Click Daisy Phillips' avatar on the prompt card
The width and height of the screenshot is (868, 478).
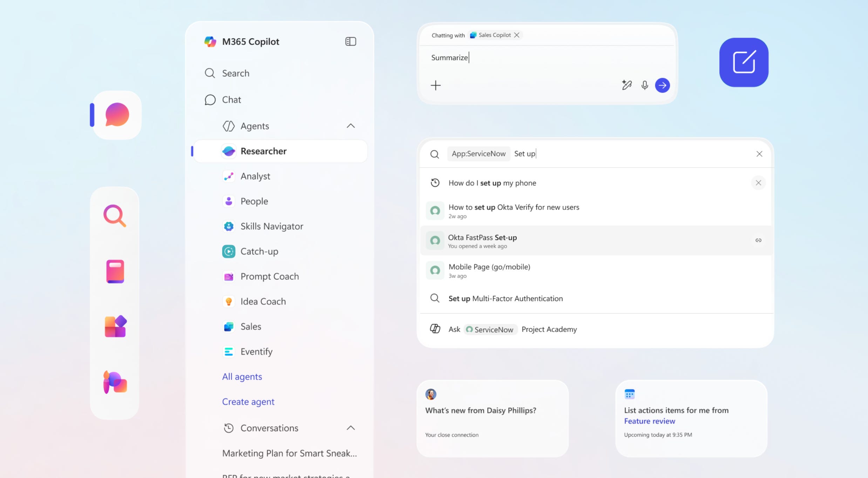click(x=431, y=394)
